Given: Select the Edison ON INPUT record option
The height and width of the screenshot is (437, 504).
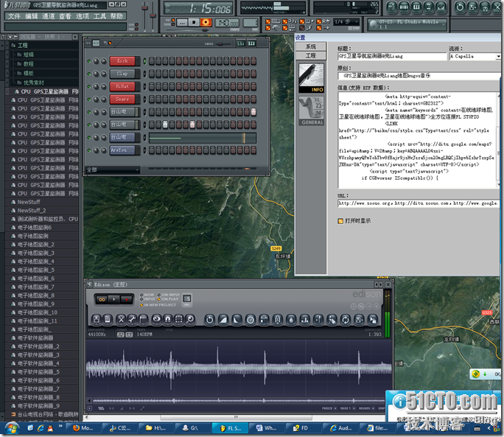Looking at the screenshot, I should pyautogui.click(x=168, y=295).
